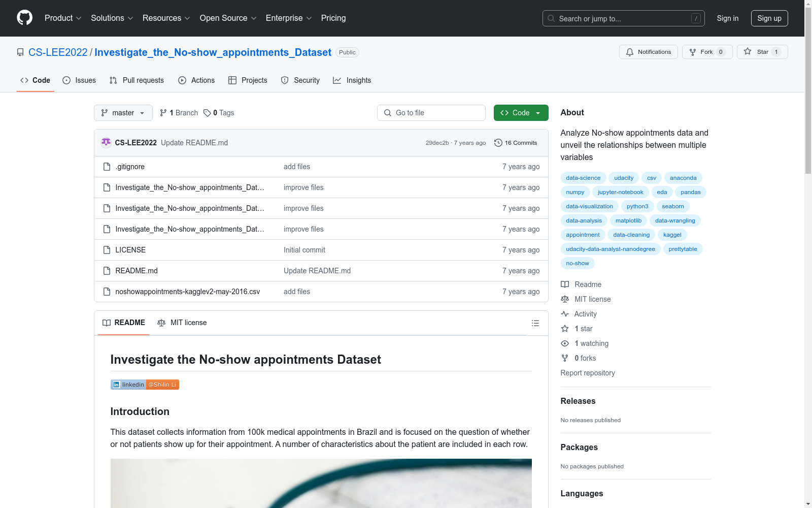The height and width of the screenshot is (508, 812).
Task: Click the file icon for README.md
Action: tap(107, 271)
